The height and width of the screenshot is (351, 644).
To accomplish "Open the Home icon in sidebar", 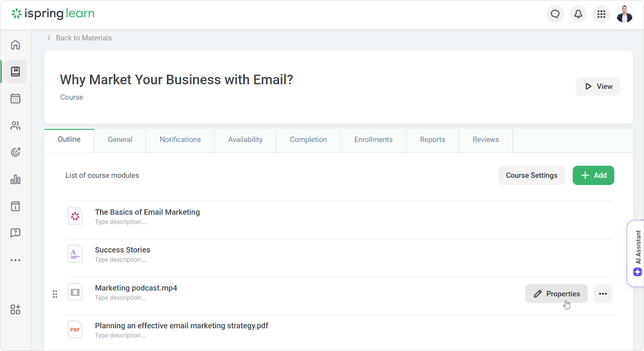I will coord(15,45).
